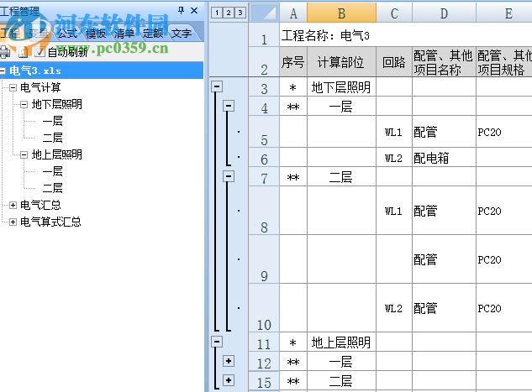This screenshot has height=392, width=532.
Task: Collapse the 电气计算 tree node
Action: coord(13,88)
